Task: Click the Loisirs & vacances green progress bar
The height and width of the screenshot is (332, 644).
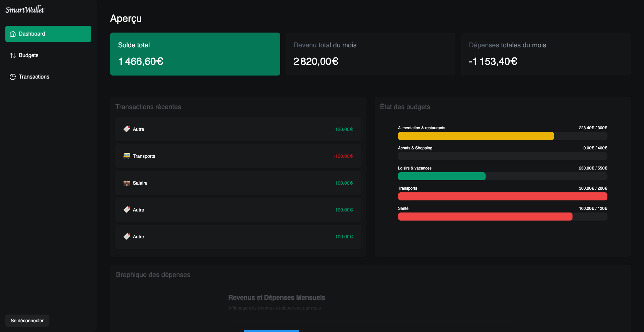Action: pos(442,176)
